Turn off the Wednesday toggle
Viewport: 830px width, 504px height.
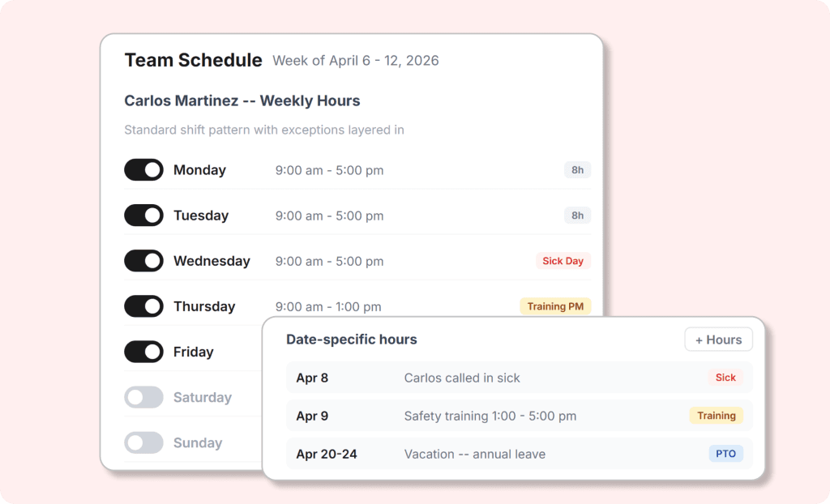143,261
